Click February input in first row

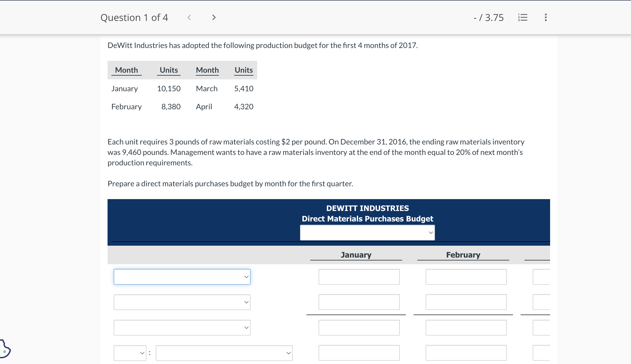pos(466,277)
